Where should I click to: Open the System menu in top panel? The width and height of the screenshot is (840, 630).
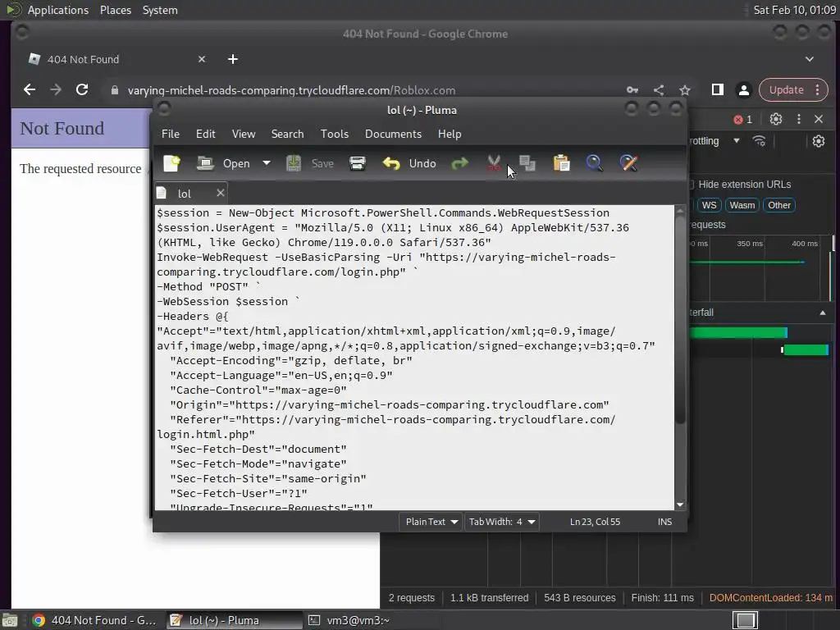pyautogui.click(x=160, y=10)
